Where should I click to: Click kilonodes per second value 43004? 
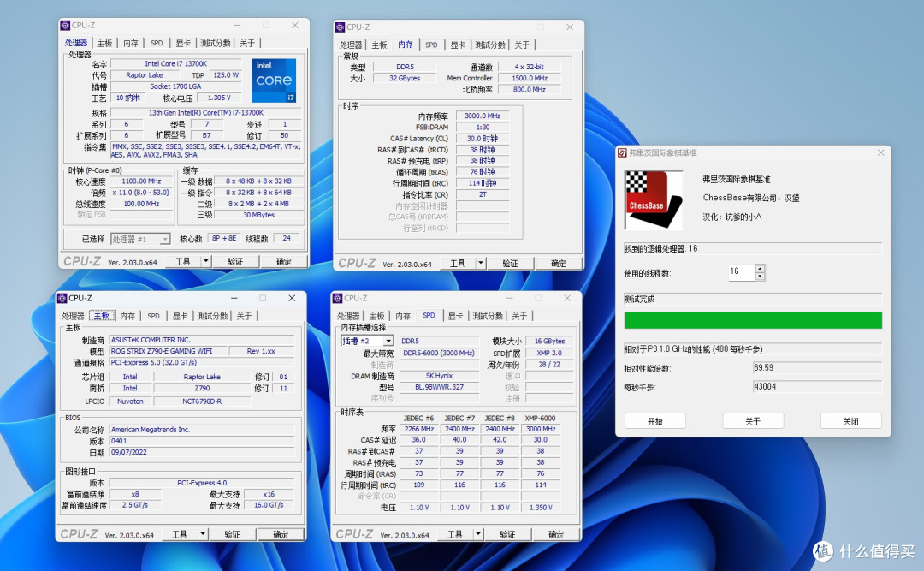coord(817,387)
